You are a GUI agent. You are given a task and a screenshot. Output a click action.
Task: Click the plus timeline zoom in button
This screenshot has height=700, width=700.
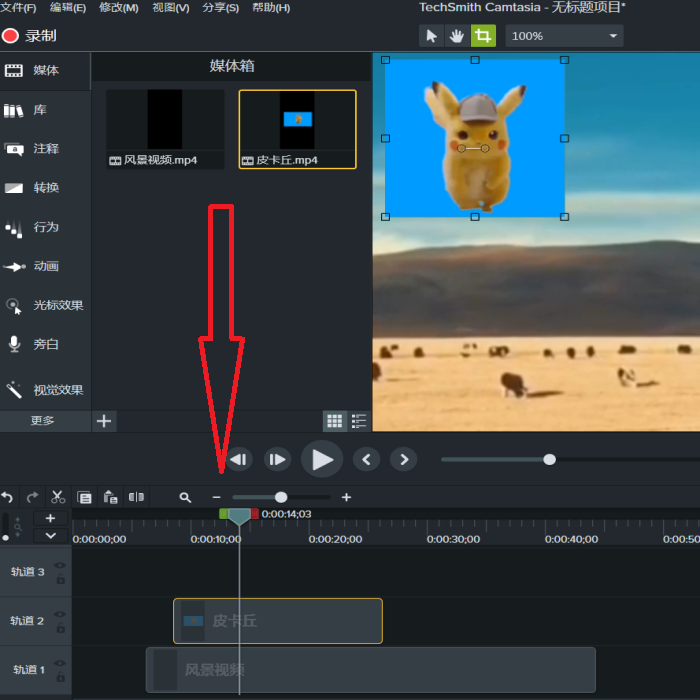click(x=346, y=497)
